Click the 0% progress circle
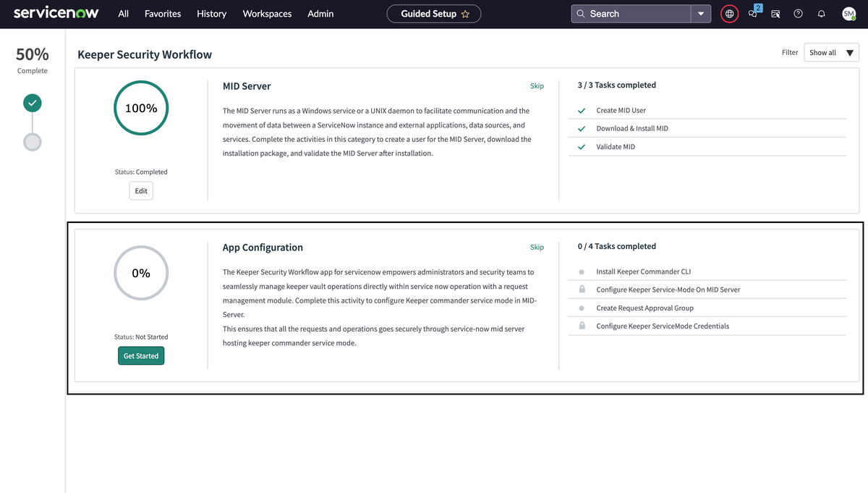 click(141, 273)
